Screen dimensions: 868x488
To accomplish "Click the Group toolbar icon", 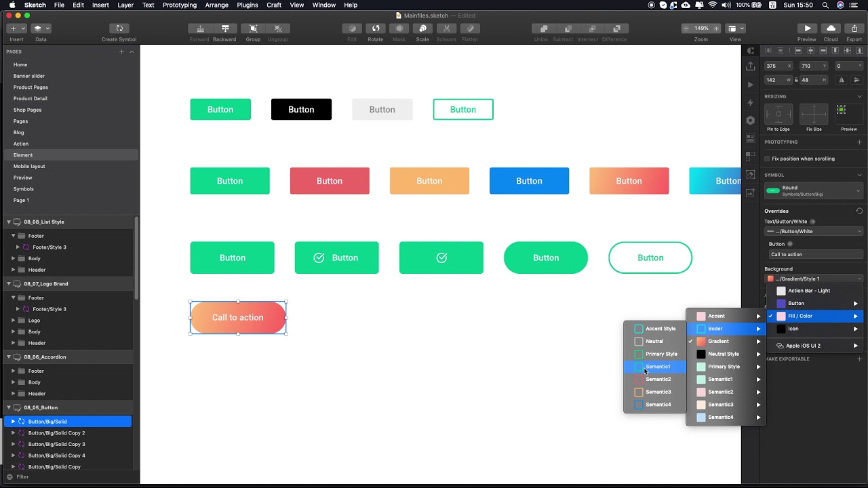I will point(253,28).
